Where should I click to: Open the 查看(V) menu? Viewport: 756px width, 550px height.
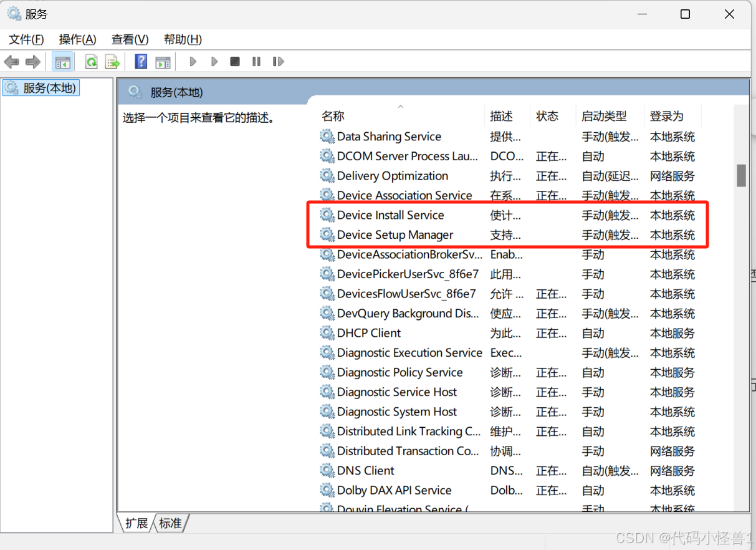[x=130, y=39]
